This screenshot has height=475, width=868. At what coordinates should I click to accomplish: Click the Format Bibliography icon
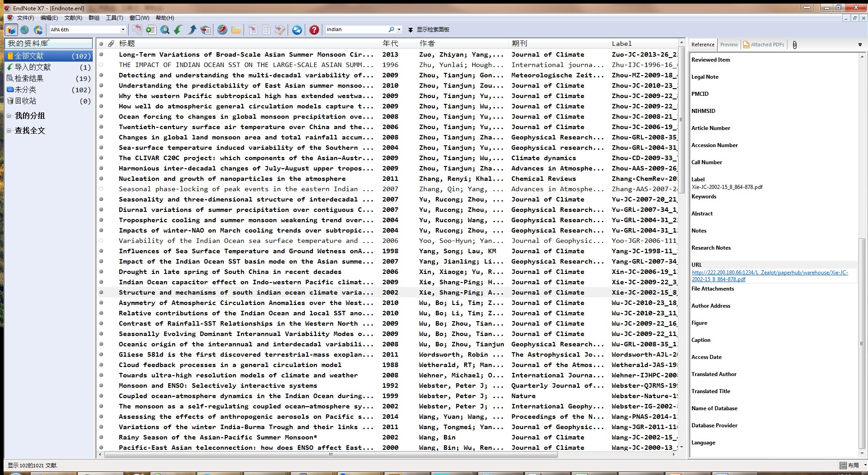coord(267,30)
